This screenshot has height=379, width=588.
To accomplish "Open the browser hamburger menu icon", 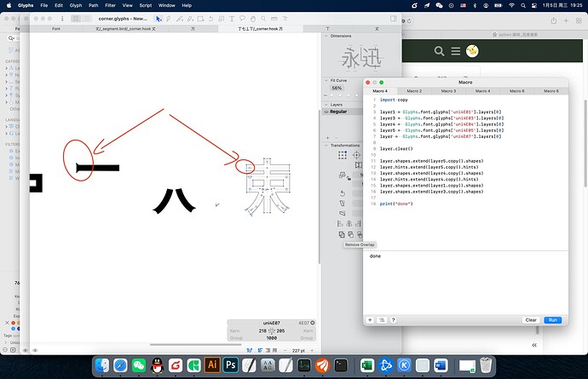I will point(456,51).
